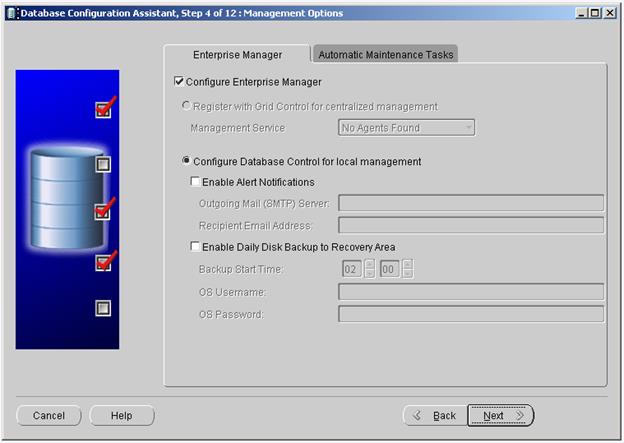The height and width of the screenshot is (443, 624).
Task: Select Configure Database Control for local management
Action: click(186, 161)
